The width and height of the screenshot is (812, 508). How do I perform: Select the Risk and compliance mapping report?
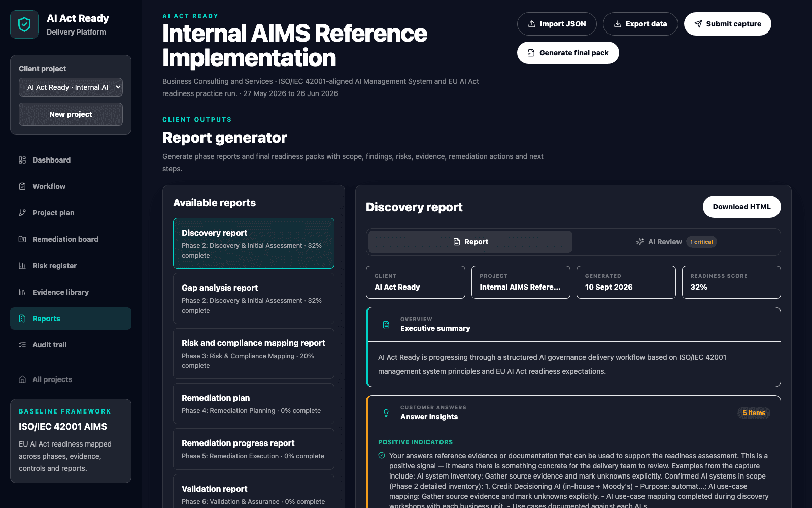(x=254, y=354)
